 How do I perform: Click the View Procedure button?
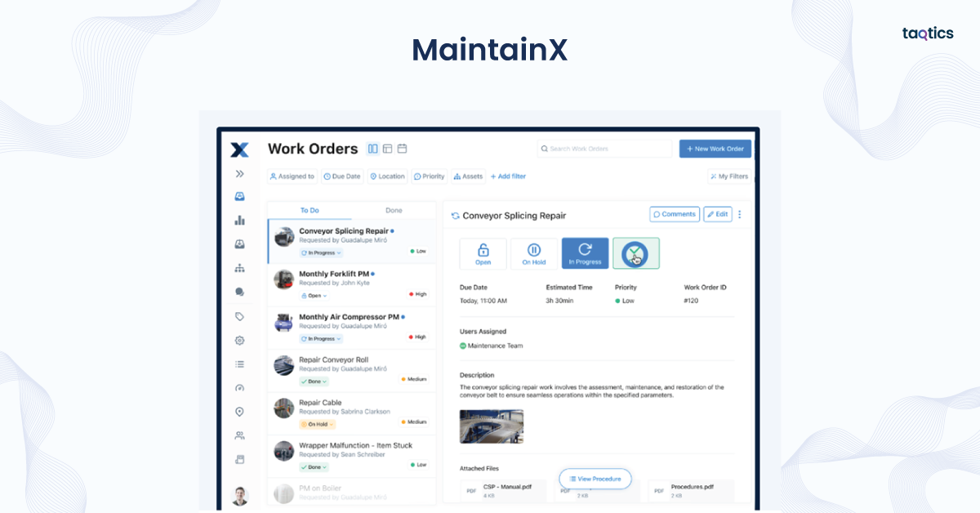coord(595,479)
